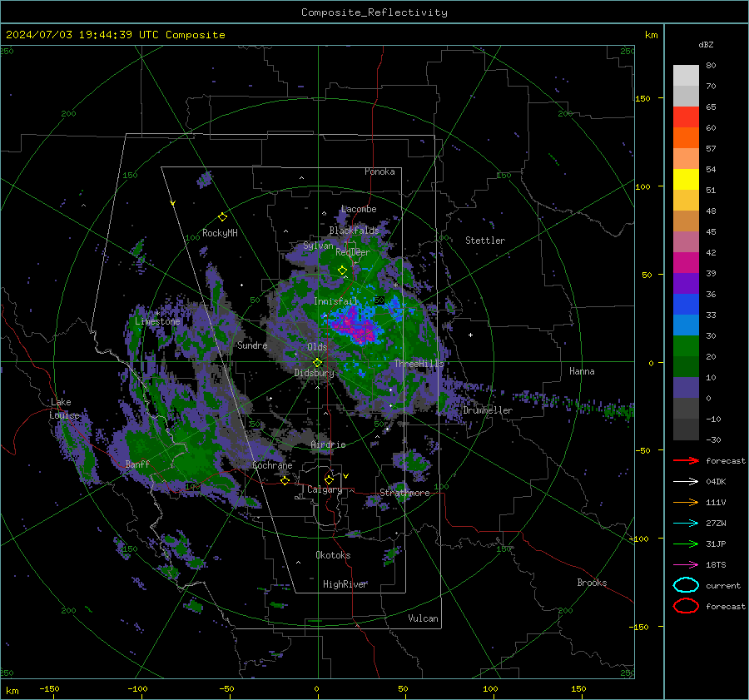Viewport: 749px width, 700px height.
Task: Click the RedDeer city label
Action: click(353, 252)
